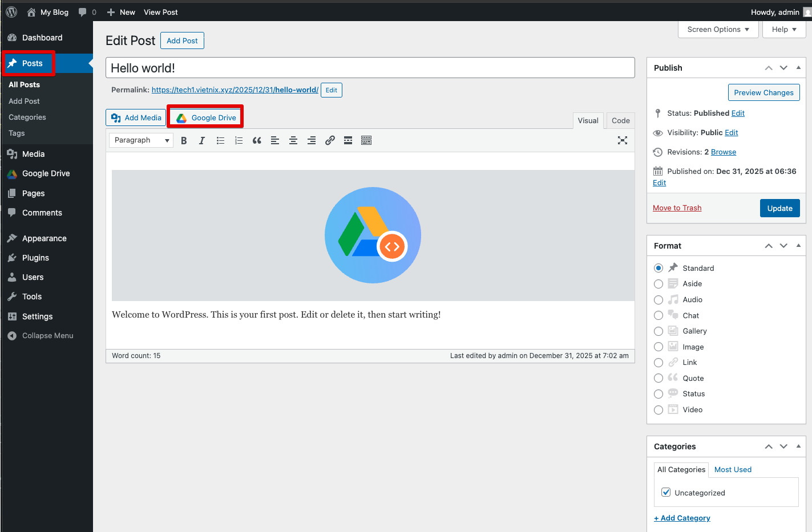The image size is (812, 532).
Task: Select the Aside post format
Action: pyautogui.click(x=659, y=284)
